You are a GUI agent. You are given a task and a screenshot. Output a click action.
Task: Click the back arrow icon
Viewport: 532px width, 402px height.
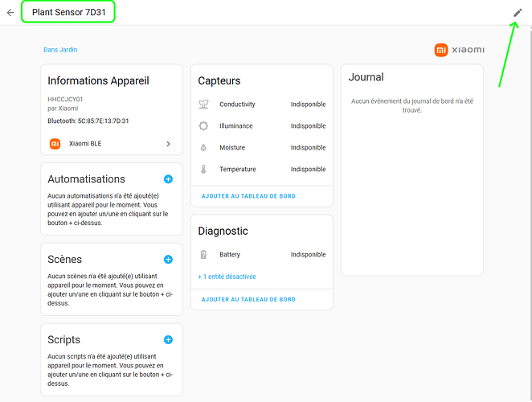coord(10,13)
